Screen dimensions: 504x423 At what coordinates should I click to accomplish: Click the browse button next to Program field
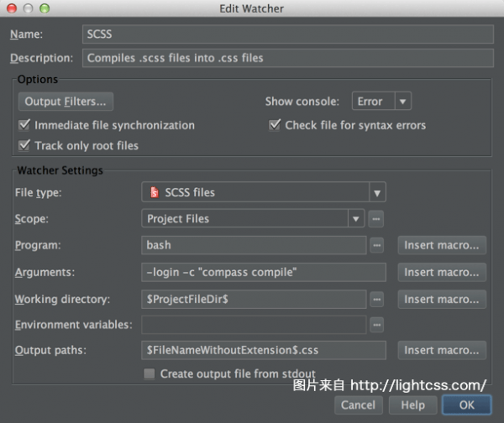pos(376,245)
